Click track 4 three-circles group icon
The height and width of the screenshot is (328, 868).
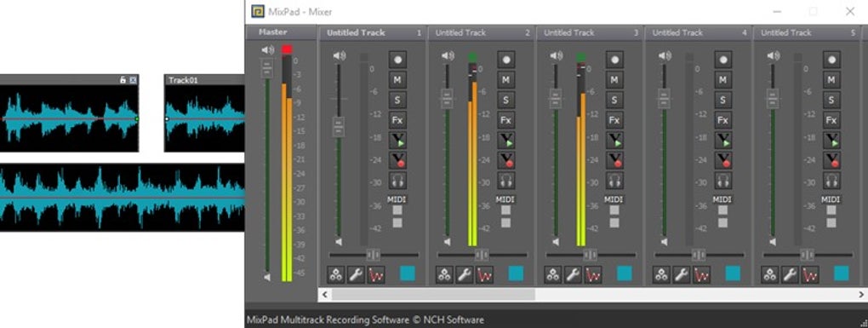661,274
